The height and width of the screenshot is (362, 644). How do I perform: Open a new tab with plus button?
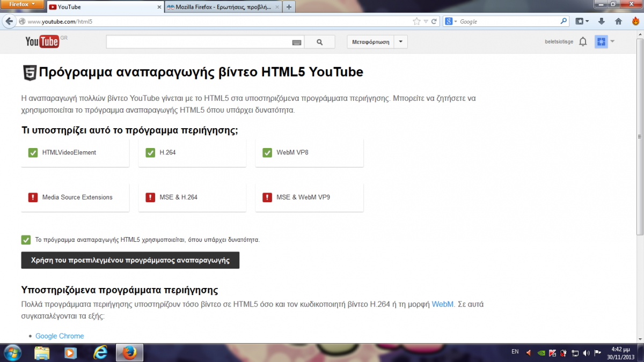289,7
